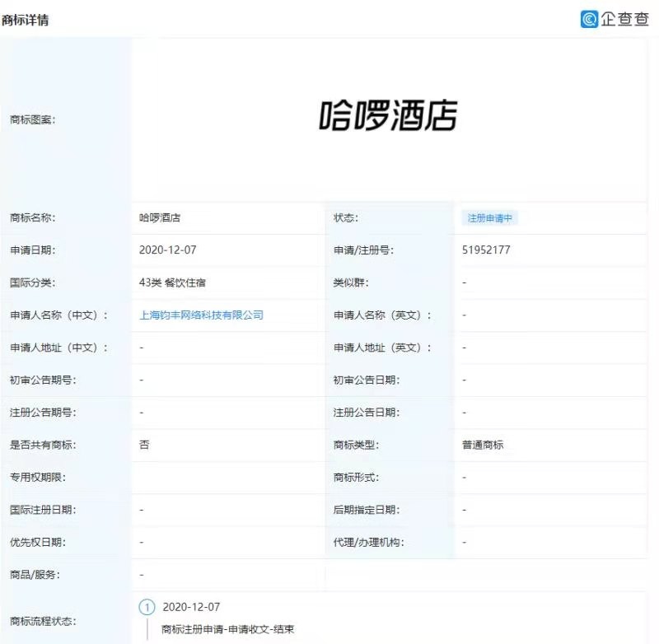This screenshot has height=644, width=659.
Task: Click the 国际注册日期 label
Action: click(x=43, y=510)
